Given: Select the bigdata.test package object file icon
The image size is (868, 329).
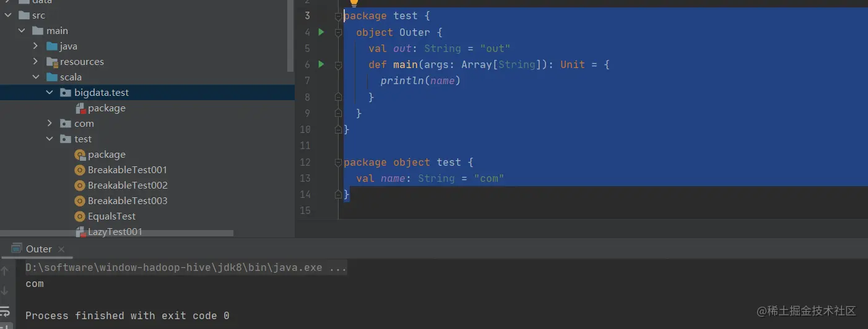Looking at the screenshot, I should pos(80,108).
